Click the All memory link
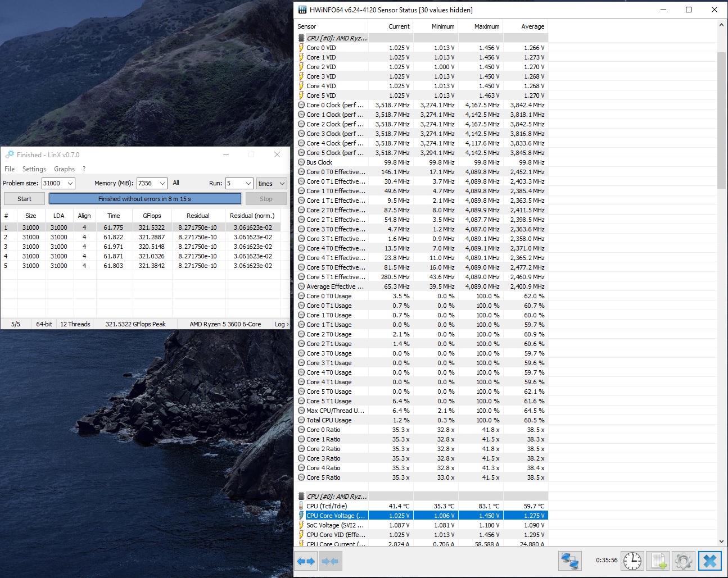Screen dimensions: 728x578 tap(176, 183)
